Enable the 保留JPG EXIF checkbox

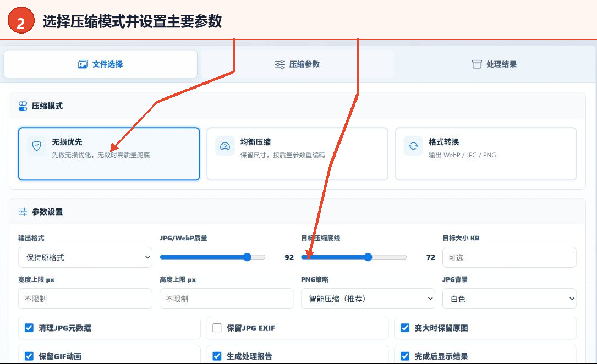click(217, 328)
